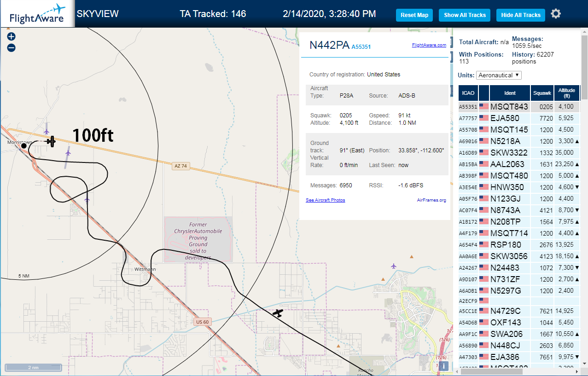
Task: Select the MSQT145 aircraft row
Action: (519, 130)
